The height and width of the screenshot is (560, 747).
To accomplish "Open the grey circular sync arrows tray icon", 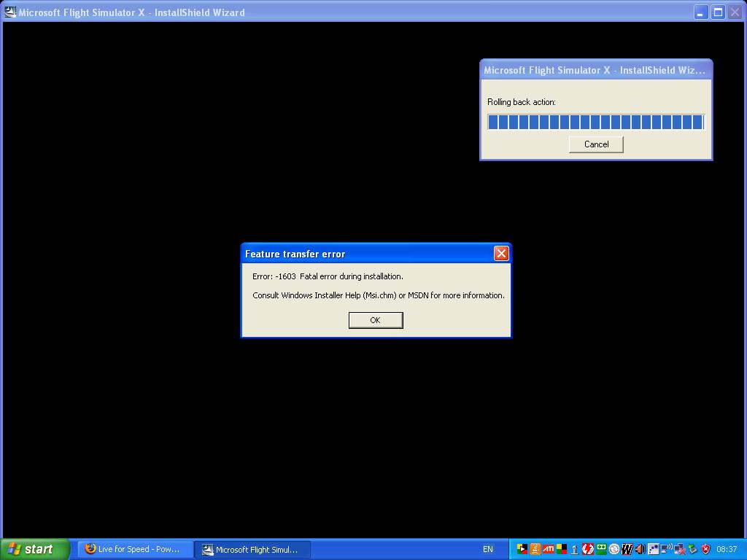I will [614, 549].
